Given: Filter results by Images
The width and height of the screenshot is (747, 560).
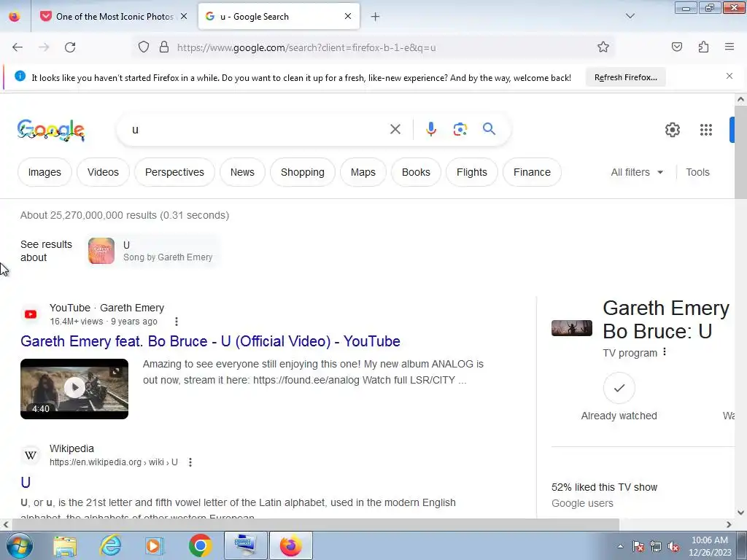Looking at the screenshot, I should (44, 172).
